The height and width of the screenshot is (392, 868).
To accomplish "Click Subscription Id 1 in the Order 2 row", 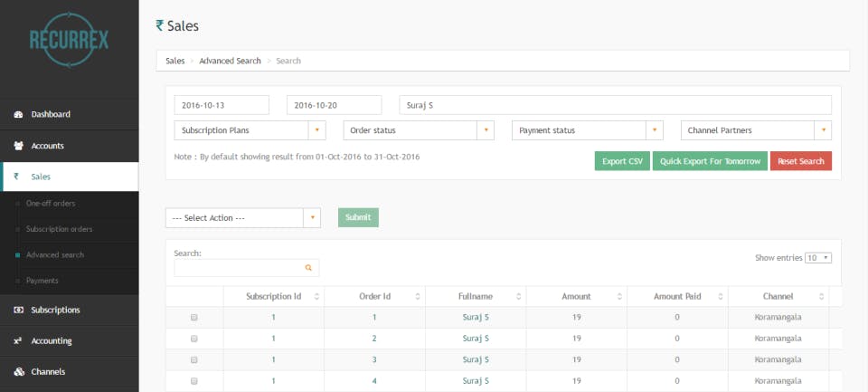I will (x=273, y=339).
